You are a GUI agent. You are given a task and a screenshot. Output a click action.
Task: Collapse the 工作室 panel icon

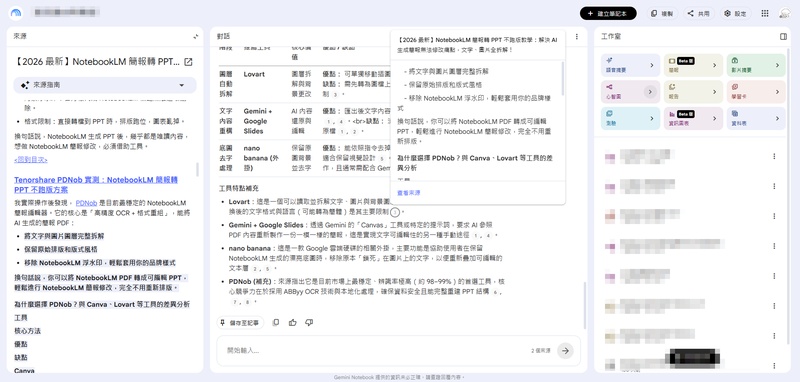(x=784, y=37)
